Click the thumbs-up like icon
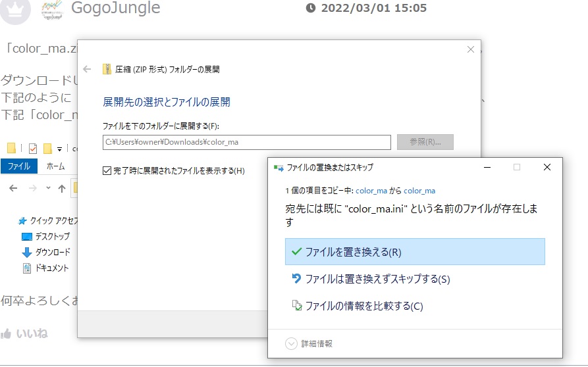Screen dimensions: 588x367 click(7, 333)
